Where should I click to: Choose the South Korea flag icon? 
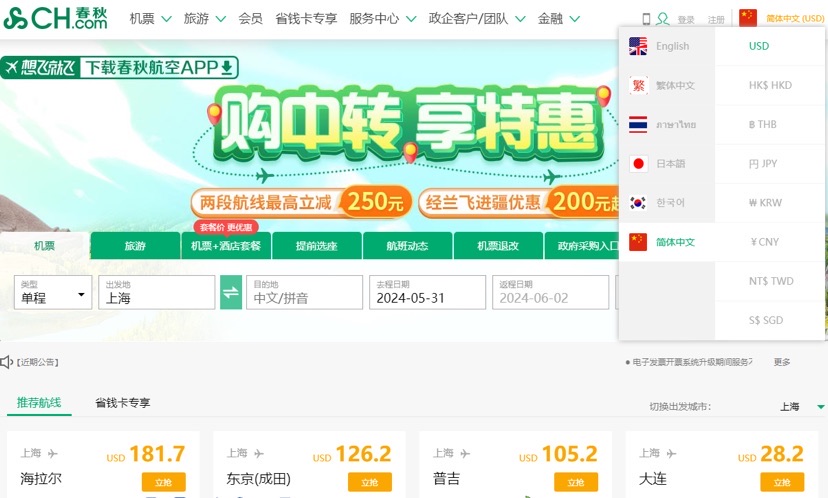pyautogui.click(x=638, y=203)
